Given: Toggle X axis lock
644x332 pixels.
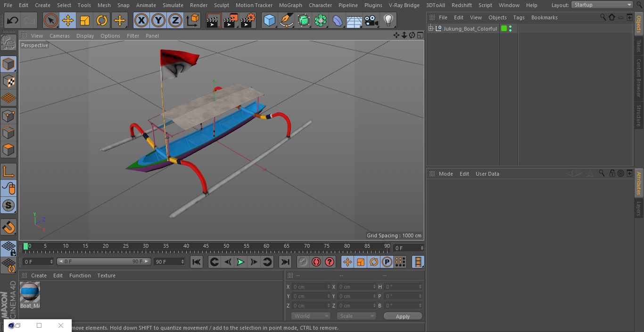Looking at the screenshot, I should pyautogui.click(x=141, y=20).
